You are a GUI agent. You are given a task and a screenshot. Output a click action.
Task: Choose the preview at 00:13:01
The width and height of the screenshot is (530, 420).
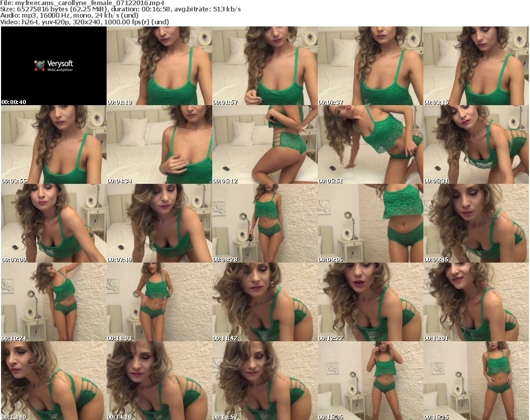476,302
